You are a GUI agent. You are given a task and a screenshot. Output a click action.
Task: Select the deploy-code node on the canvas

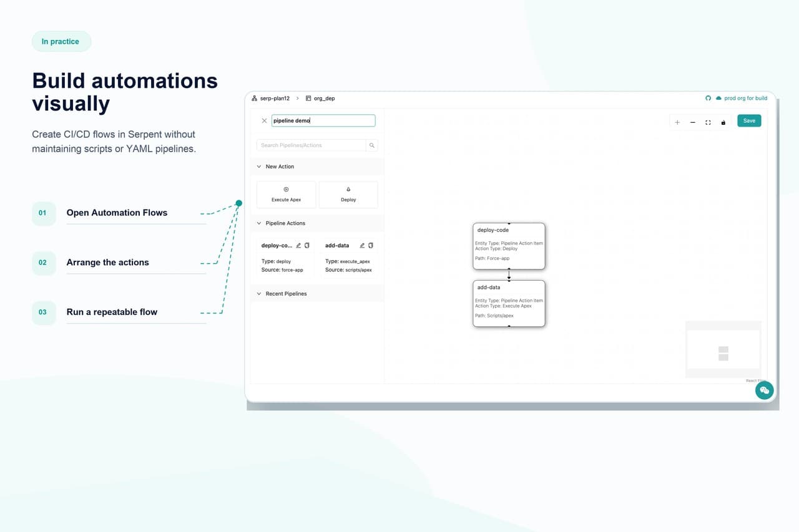point(509,246)
